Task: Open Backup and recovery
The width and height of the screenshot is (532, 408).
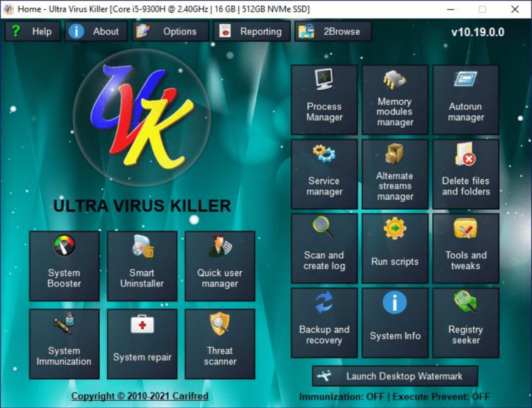Action: pyautogui.click(x=324, y=323)
